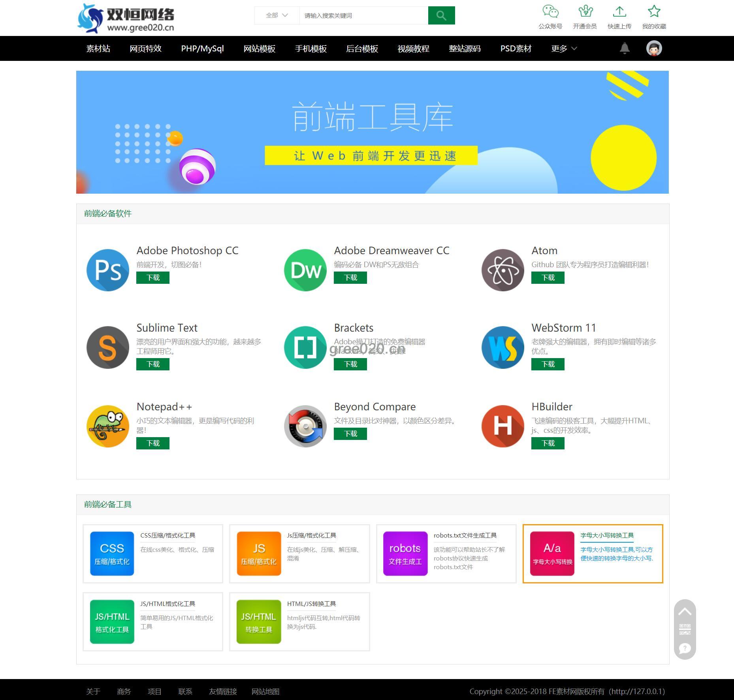The width and height of the screenshot is (734, 700).
Task: Open the WeChat 公众账号 icon
Action: [550, 12]
